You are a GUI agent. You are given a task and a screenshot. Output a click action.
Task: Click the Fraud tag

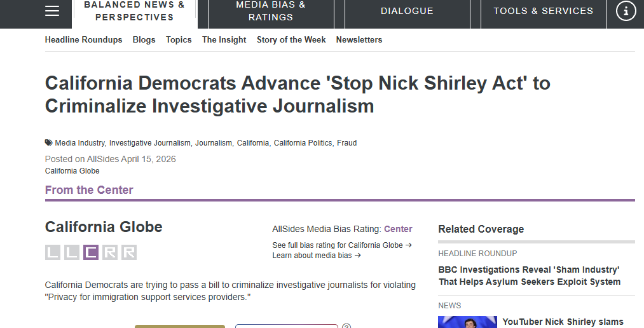coord(347,143)
